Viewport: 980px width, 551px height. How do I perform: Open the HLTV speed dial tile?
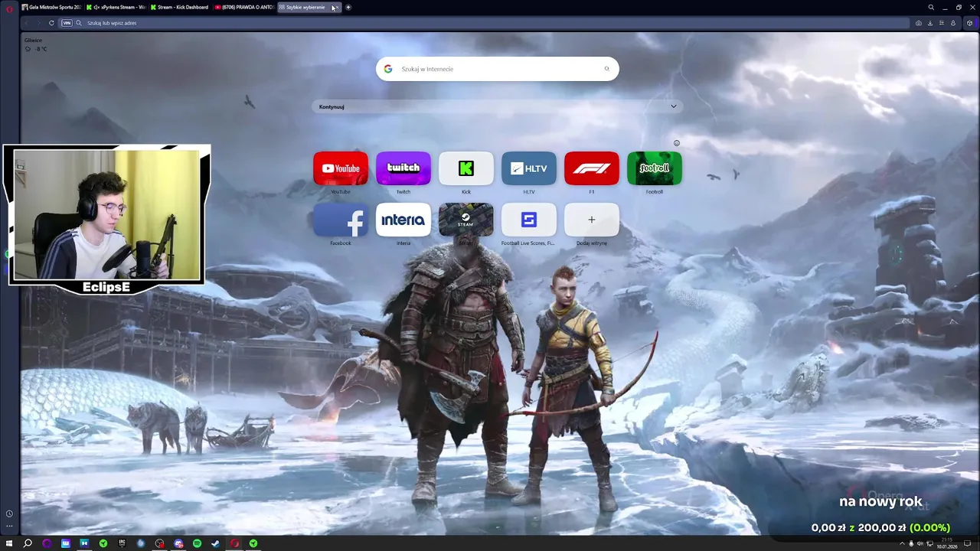coord(529,168)
